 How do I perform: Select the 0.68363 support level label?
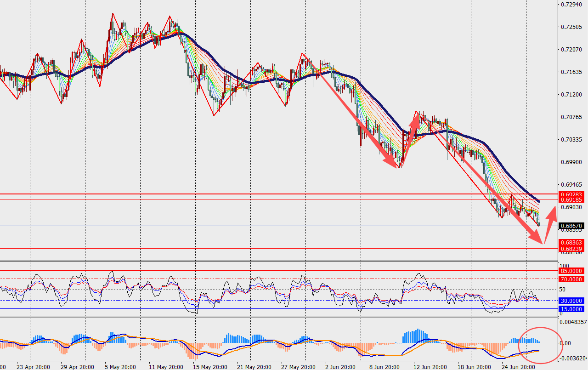click(571, 242)
